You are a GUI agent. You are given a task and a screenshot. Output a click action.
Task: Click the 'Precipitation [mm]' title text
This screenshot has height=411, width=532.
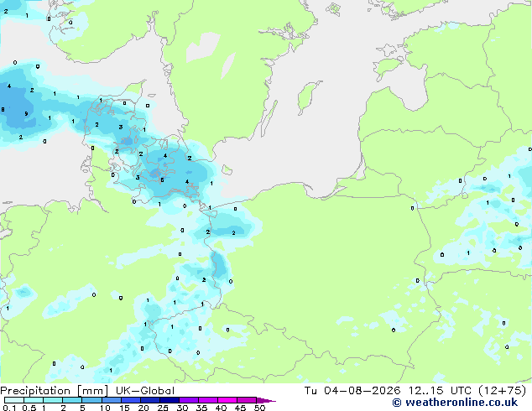(55, 391)
